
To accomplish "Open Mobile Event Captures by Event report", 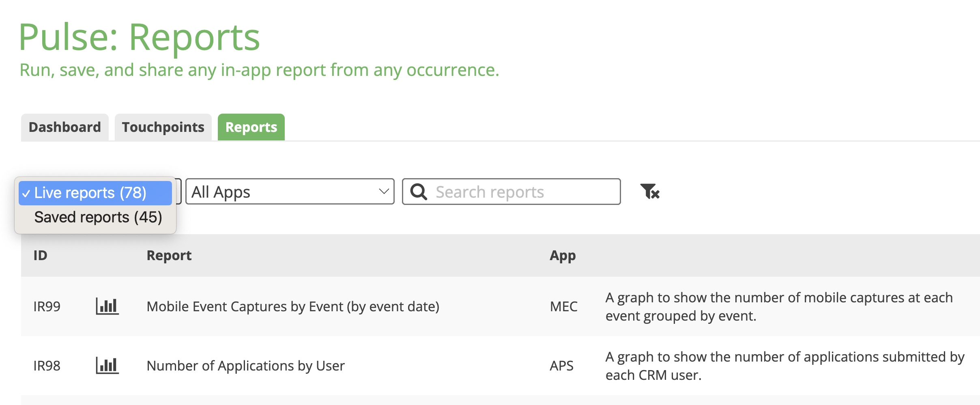I will [293, 307].
